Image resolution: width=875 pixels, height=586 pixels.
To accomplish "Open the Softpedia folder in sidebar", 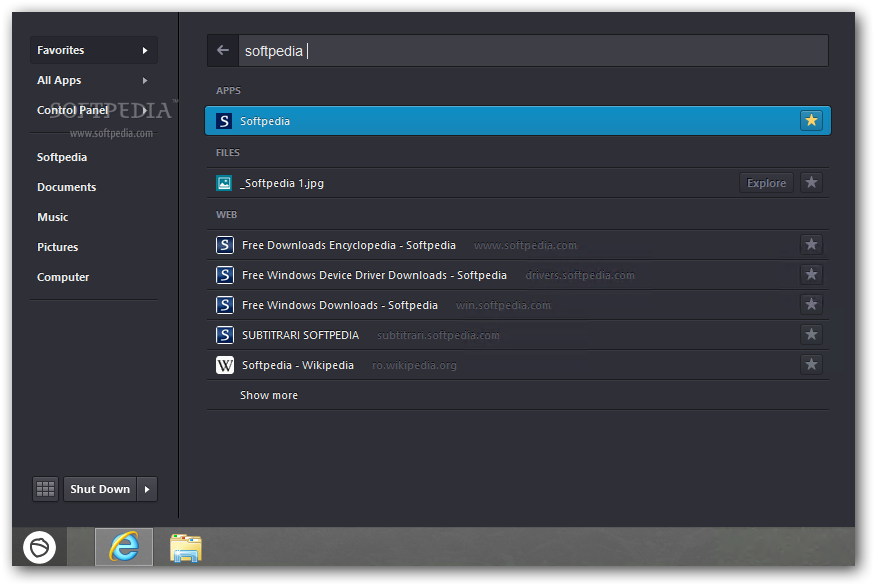I will pos(62,157).
